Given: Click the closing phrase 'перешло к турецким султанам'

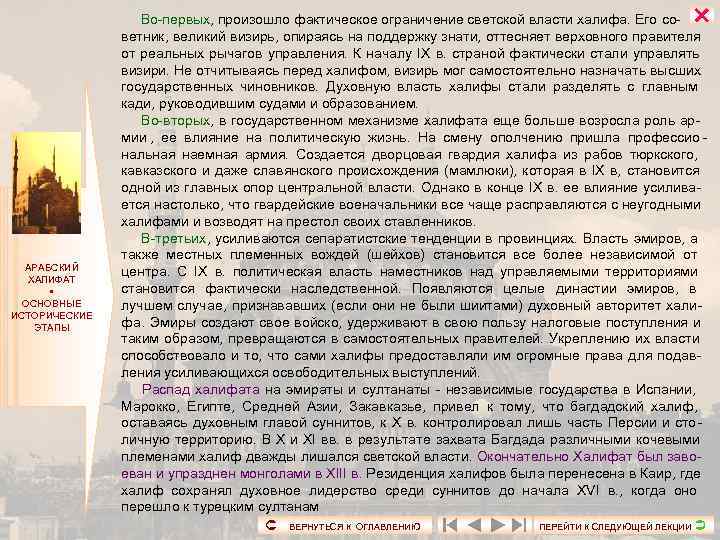Looking at the screenshot, I should click(x=219, y=507).
